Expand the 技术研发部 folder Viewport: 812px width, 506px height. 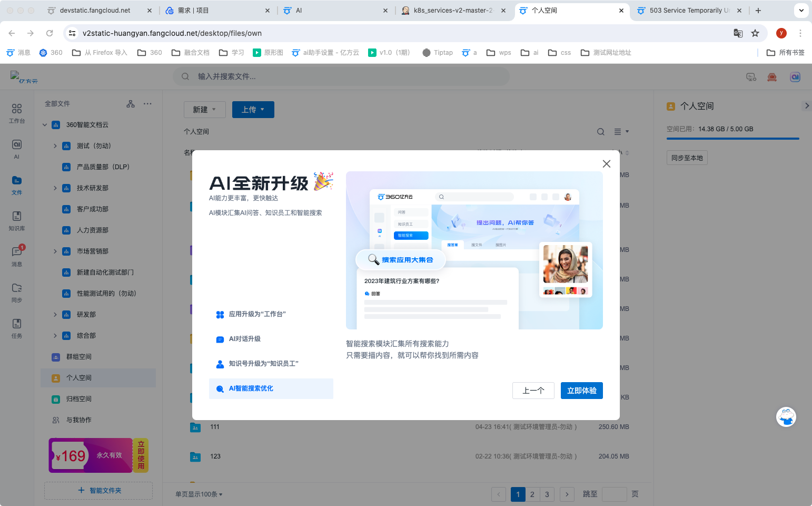click(x=55, y=188)
